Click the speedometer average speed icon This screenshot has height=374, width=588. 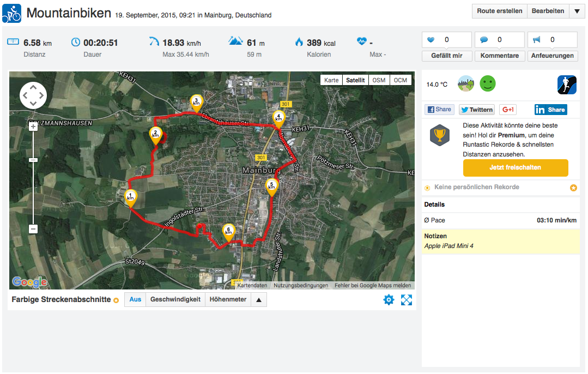point(154,41)
